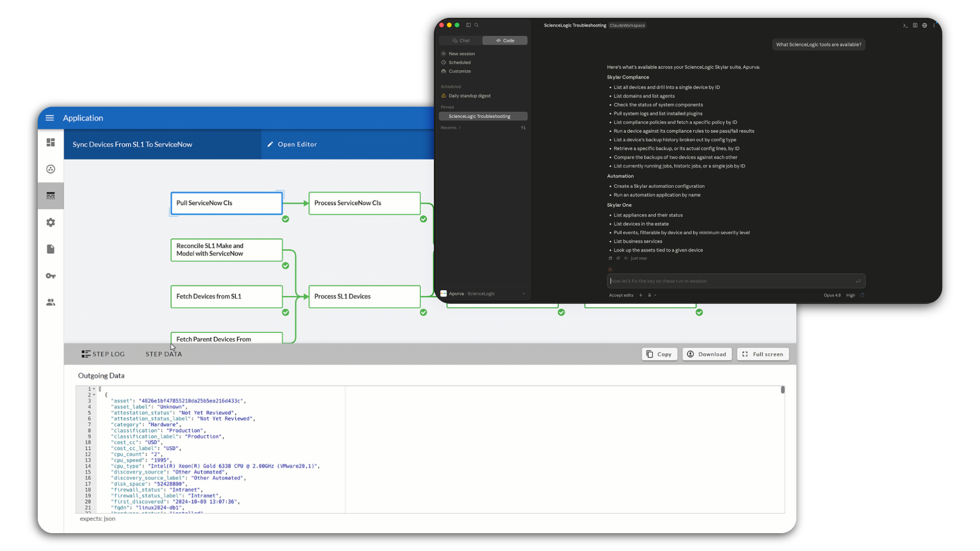Toggle the Accept edits mode
The width and height of the screenshot is (980, 551).
[x=621, y=295]
